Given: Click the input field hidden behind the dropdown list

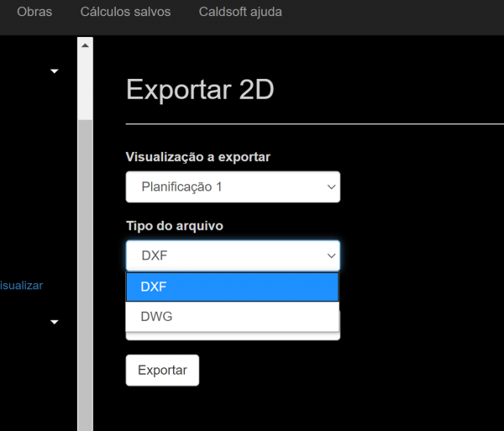Looking at the screenshot, I should click(233, 336).
